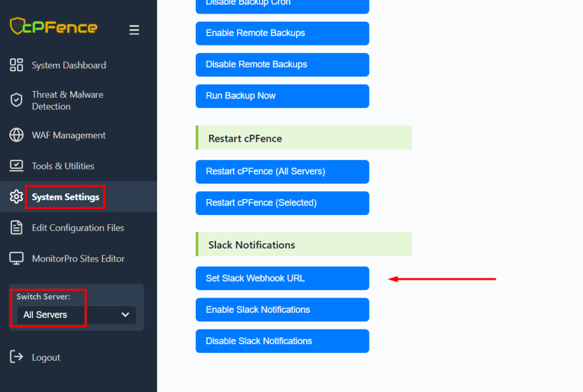This screenshot has width=583, height=392.
Task: Click the cPFence shield logo
Action: coord(16,26)
